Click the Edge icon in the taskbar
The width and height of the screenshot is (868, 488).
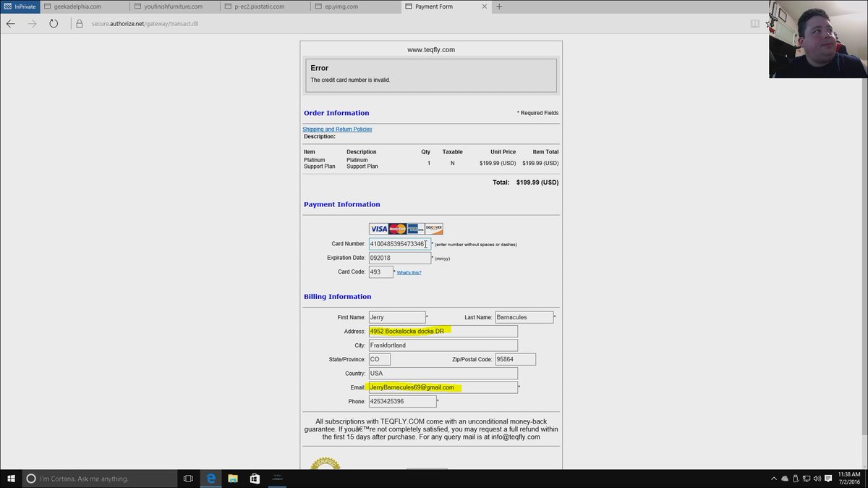tap(210, 479)
